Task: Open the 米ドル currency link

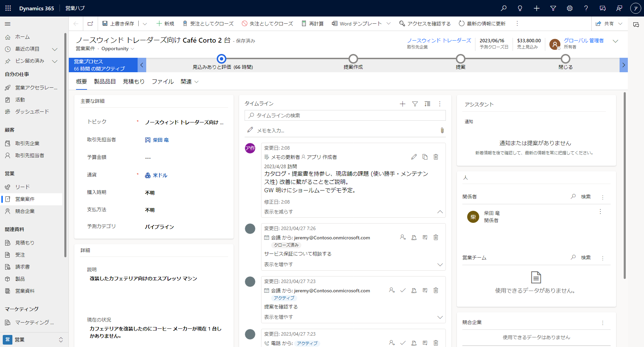Action: (160, 175)
